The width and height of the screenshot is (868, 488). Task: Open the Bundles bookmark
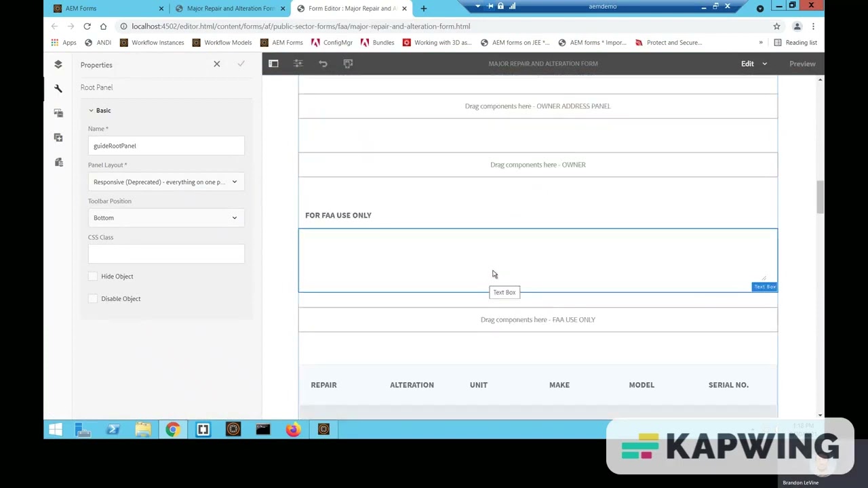(x=378, y=42)
